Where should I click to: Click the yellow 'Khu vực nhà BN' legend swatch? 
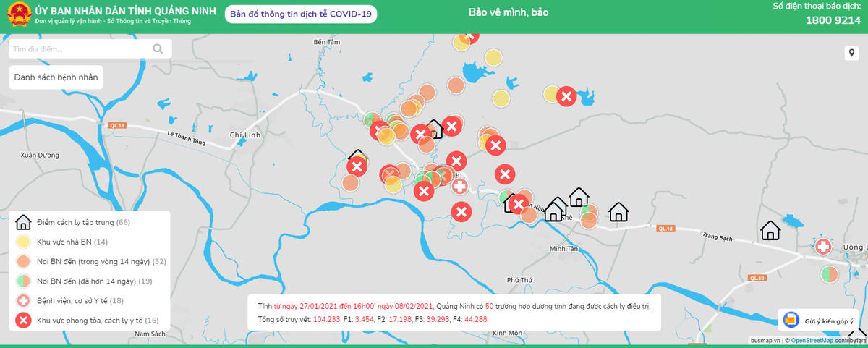coord(23,242)
